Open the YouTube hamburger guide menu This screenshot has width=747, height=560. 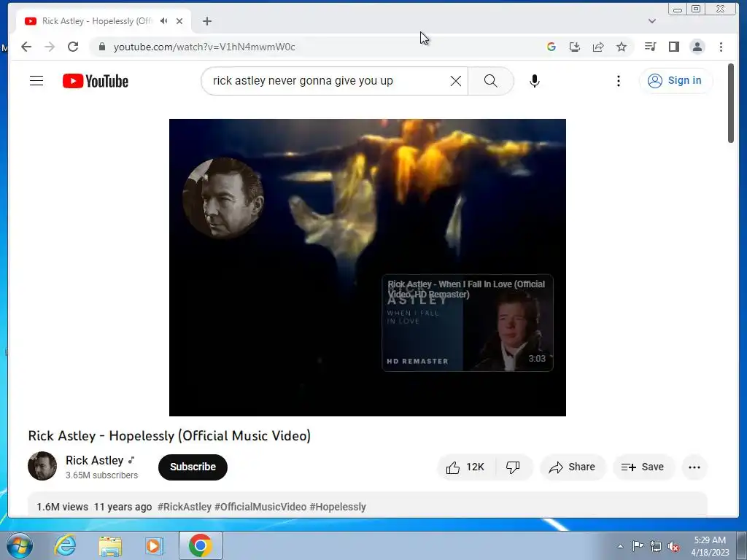coord(36,81)
